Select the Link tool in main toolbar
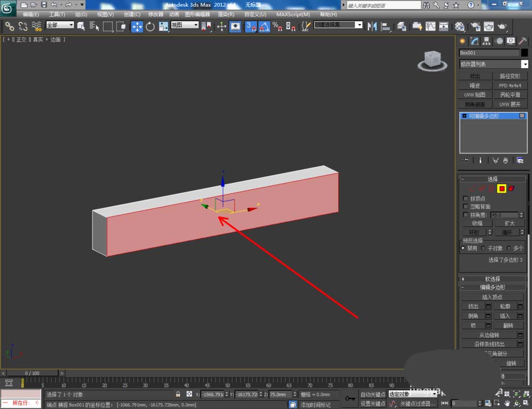Image resolution: width=532 pixels, height=409 pixels. [9, 26]
